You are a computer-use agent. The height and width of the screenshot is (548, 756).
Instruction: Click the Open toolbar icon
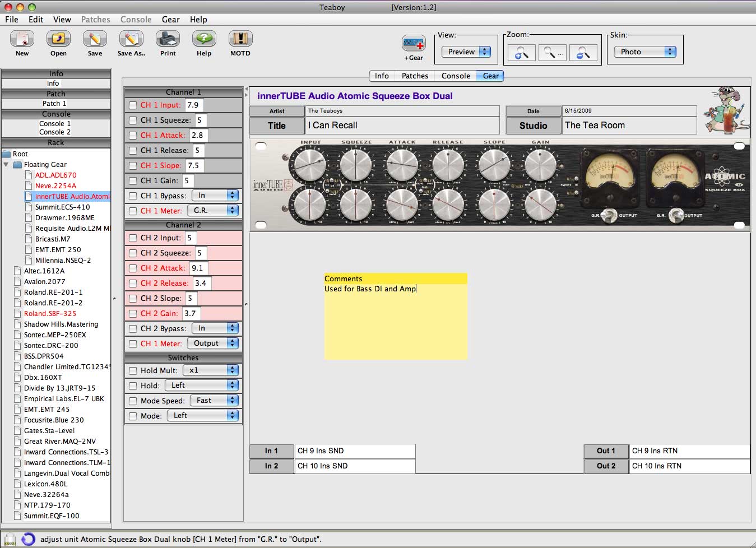click(58, 39)
